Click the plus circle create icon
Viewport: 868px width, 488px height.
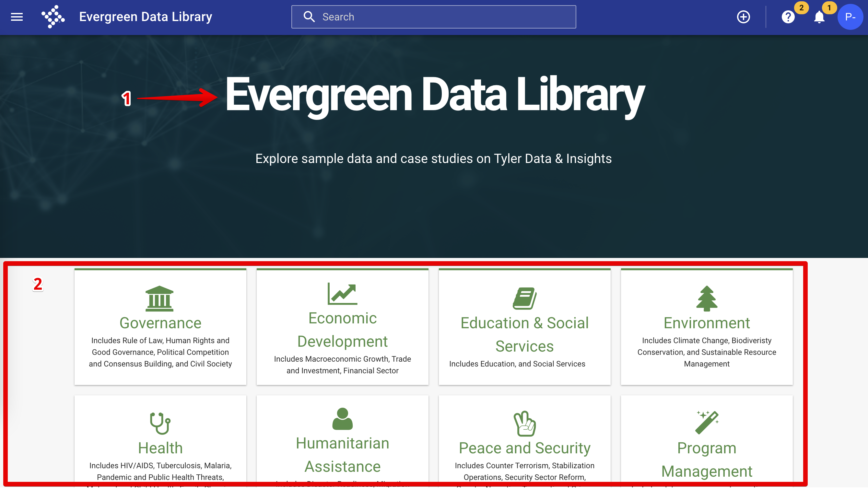[743, 17]
